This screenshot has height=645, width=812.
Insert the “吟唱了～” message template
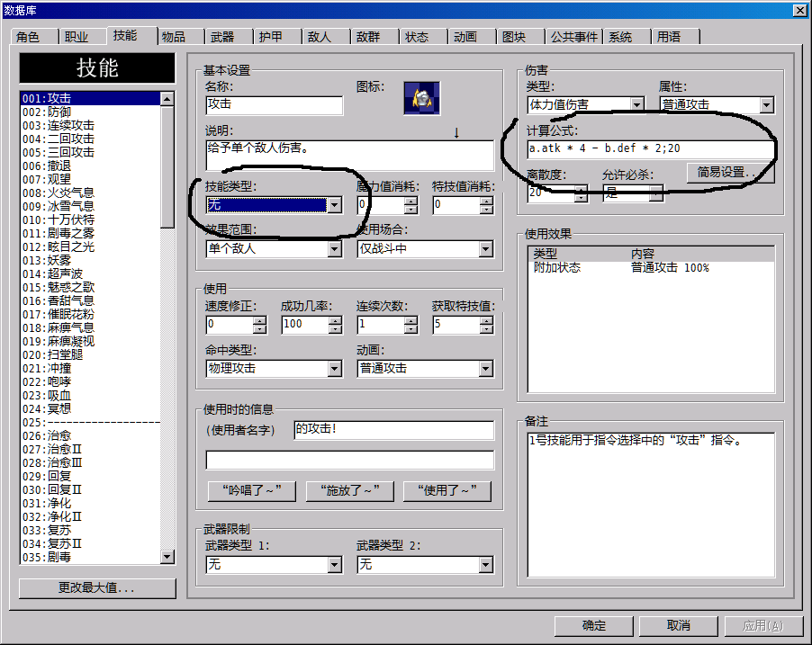pos(252,491)
